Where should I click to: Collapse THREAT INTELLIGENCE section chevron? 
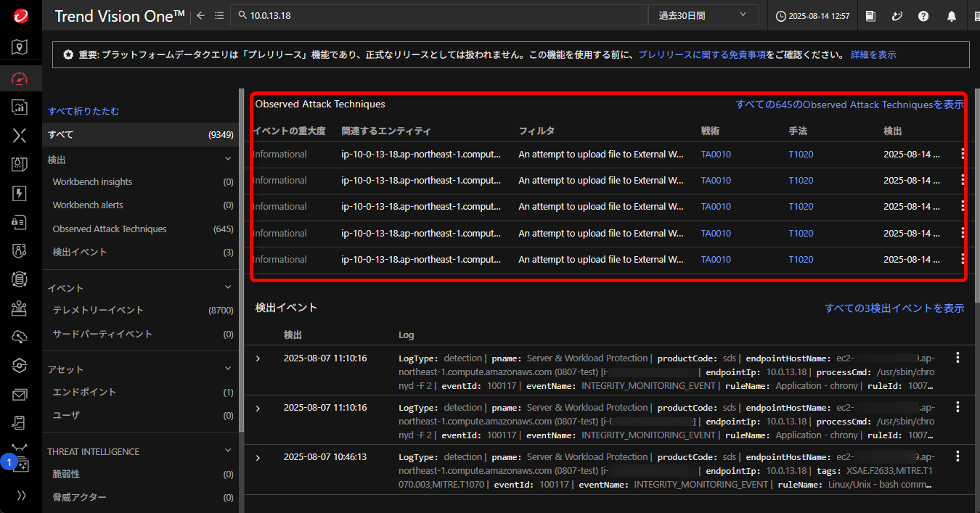[228, 451]
